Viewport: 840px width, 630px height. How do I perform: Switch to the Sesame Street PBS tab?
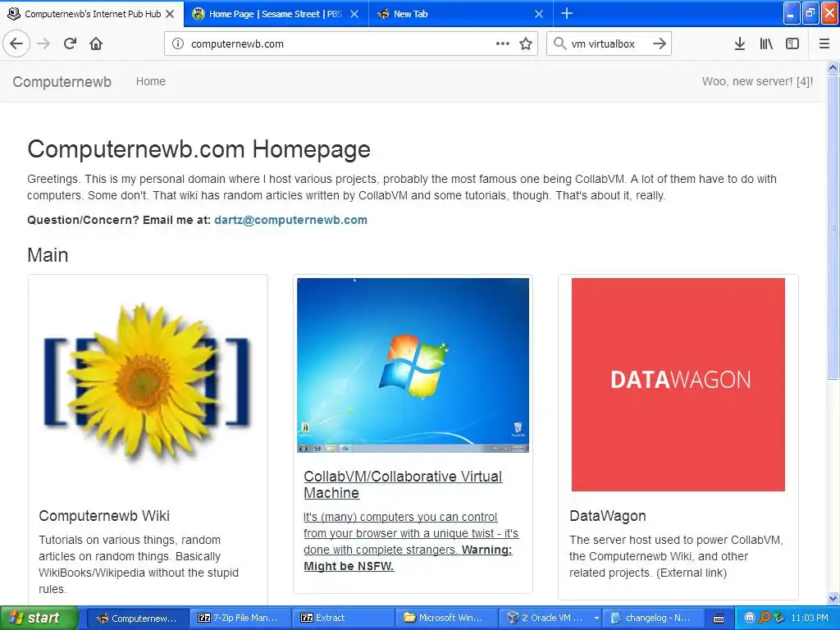click(x=276, y=14)
